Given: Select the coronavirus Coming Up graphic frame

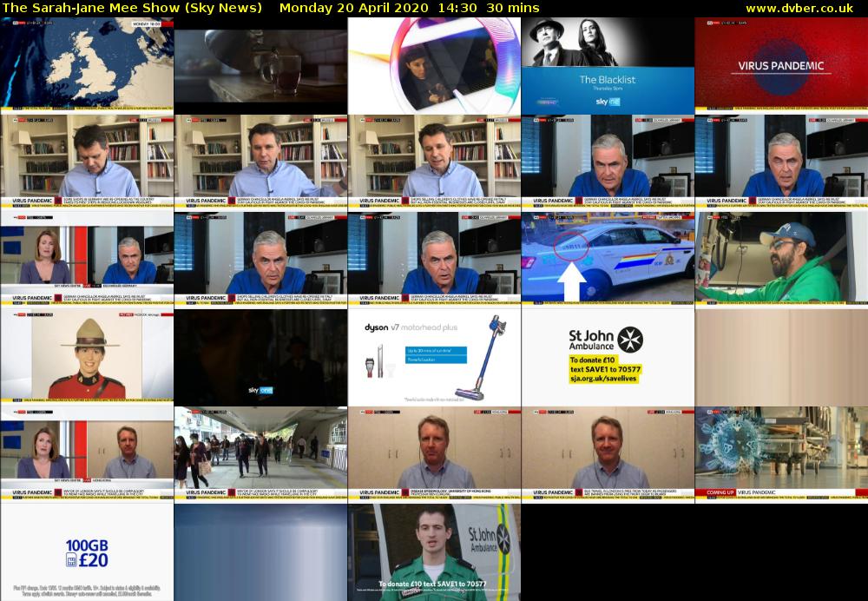Looking at the screenshot, I should (781, 454).
